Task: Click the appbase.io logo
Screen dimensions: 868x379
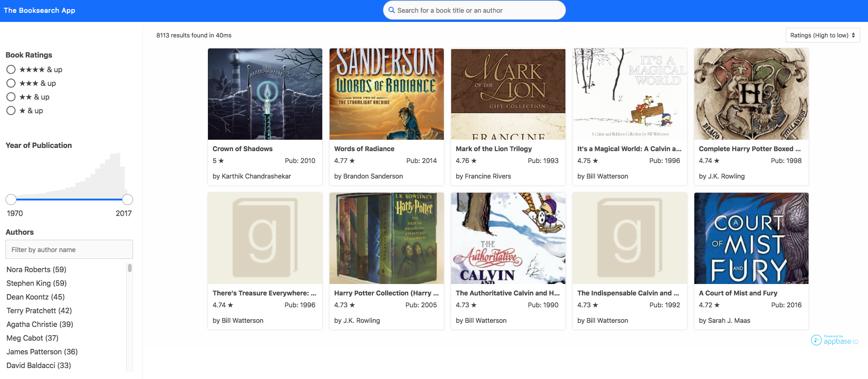Action: click(x=835, y=340)
